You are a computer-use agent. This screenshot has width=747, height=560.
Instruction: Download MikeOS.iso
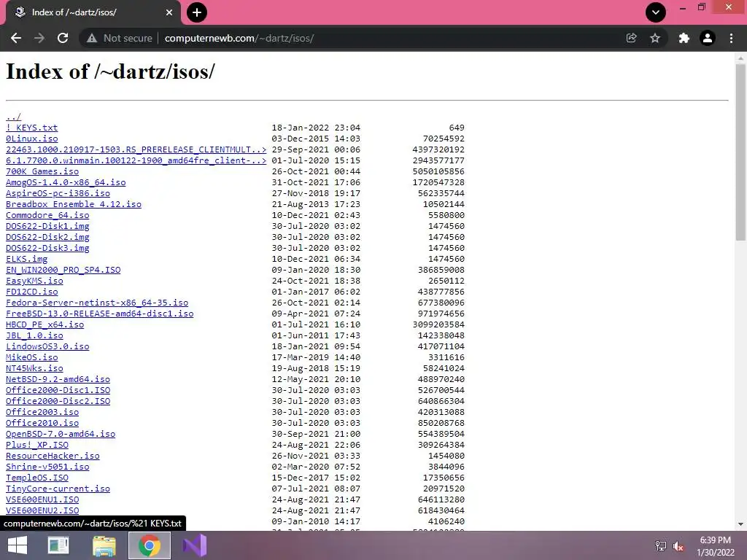(x=31, y=357)
